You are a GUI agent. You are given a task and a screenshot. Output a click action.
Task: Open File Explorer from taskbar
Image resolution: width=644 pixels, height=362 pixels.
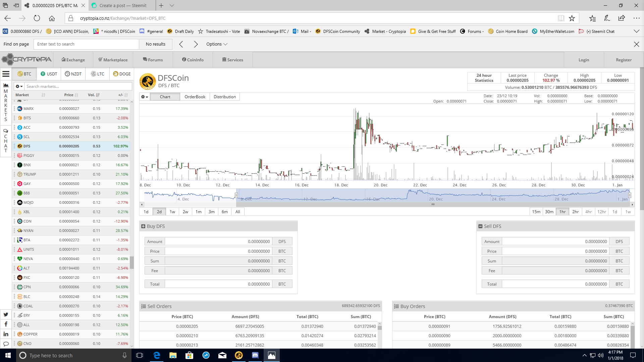[173, 355]
